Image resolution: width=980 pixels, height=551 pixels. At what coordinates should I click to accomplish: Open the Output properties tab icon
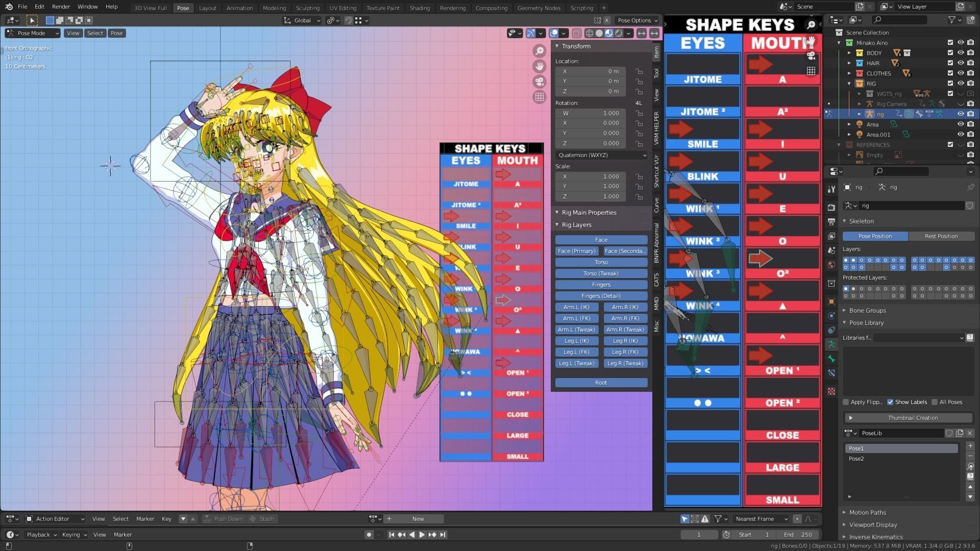click(831, 222)
